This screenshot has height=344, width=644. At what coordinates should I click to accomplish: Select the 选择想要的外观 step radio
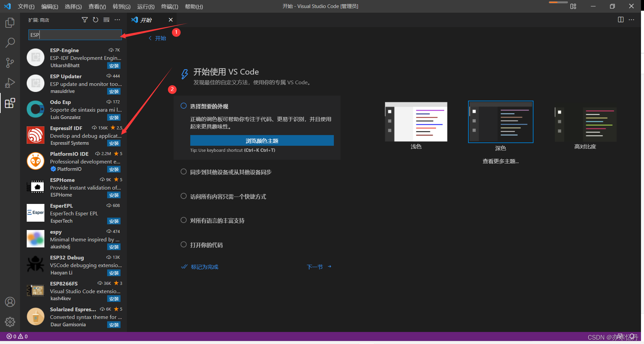pos(184,106)
